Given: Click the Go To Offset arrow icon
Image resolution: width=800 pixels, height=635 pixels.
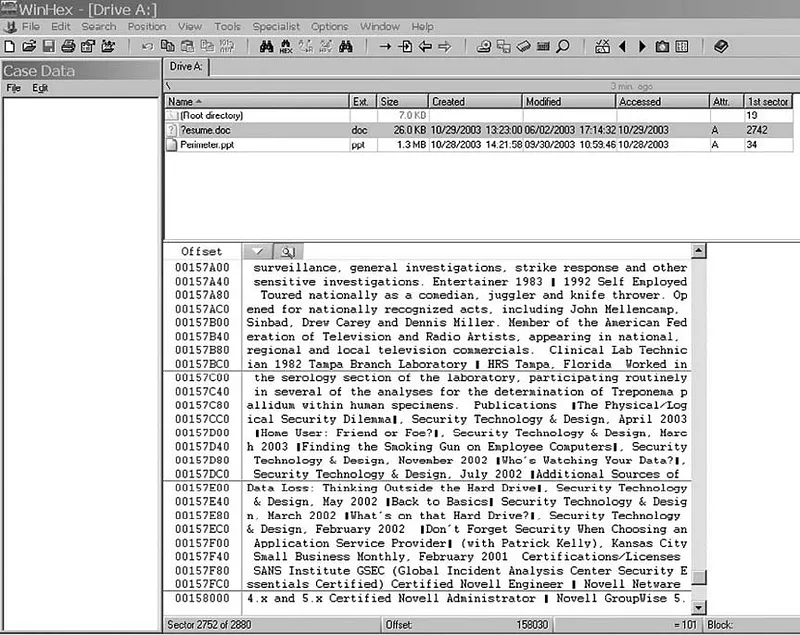Looking at the screenshot, I should coord(385,47).
